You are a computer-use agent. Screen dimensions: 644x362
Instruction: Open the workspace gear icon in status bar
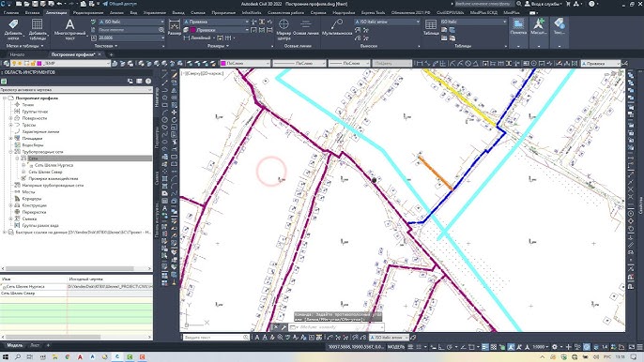pos(555,347)
